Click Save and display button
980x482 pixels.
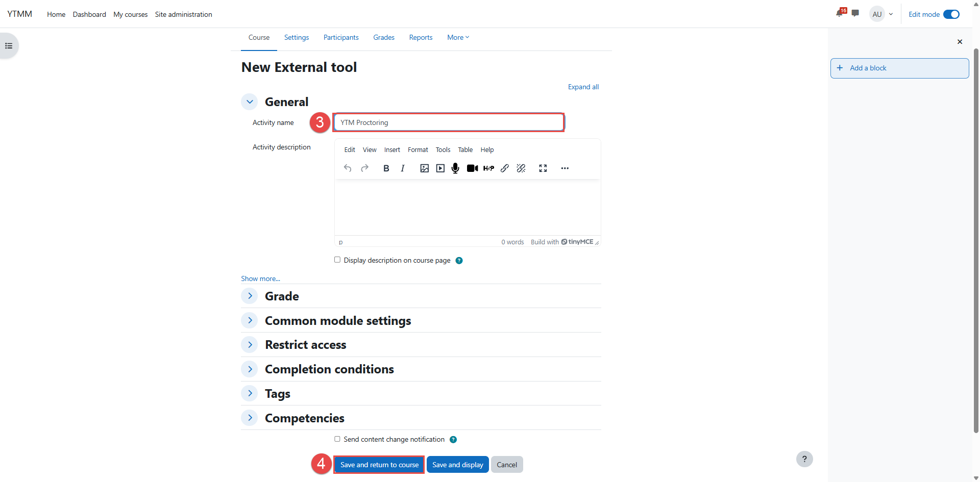pyautogui.click(x=458, y=465)
